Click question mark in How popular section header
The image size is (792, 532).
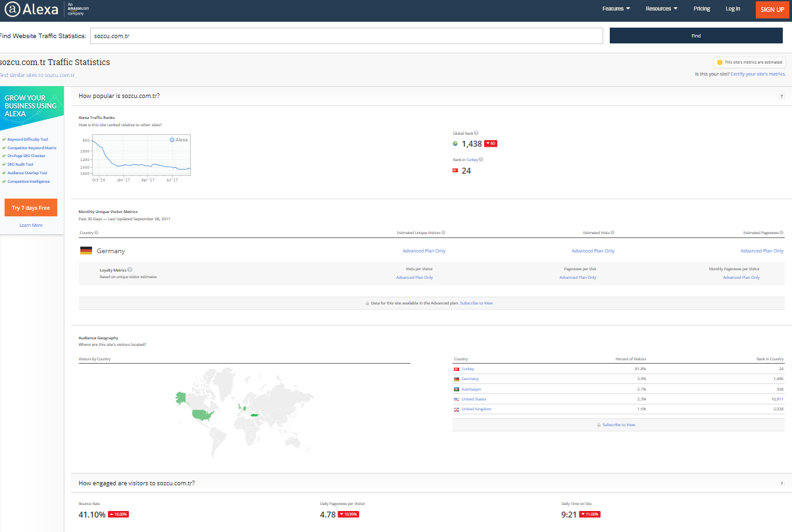[x=781, y=97]
